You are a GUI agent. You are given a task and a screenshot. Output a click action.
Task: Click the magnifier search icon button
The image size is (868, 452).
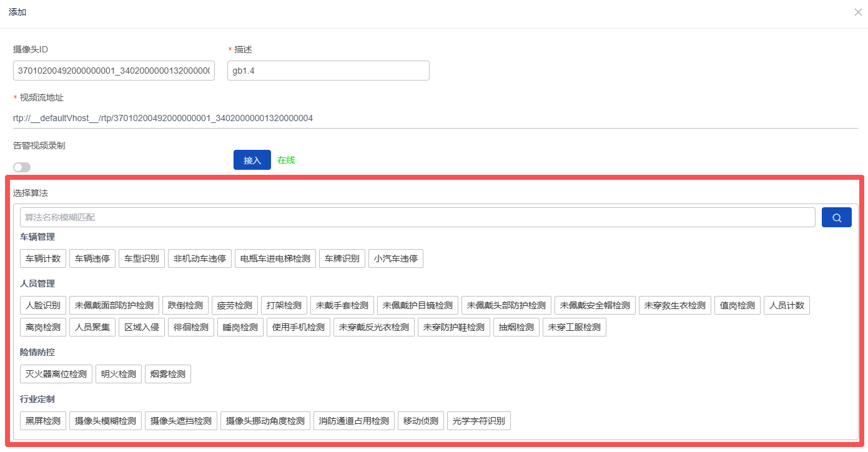(836, 217)
